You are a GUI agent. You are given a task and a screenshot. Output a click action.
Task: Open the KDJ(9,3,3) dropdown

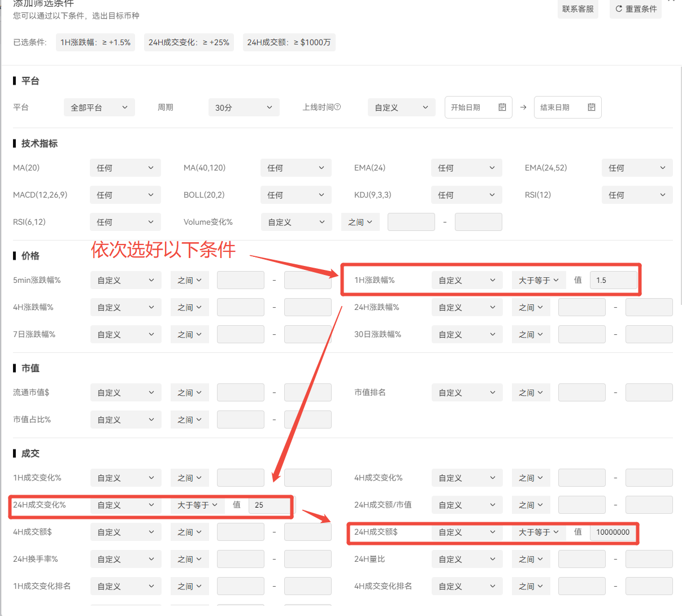point(467,195)
